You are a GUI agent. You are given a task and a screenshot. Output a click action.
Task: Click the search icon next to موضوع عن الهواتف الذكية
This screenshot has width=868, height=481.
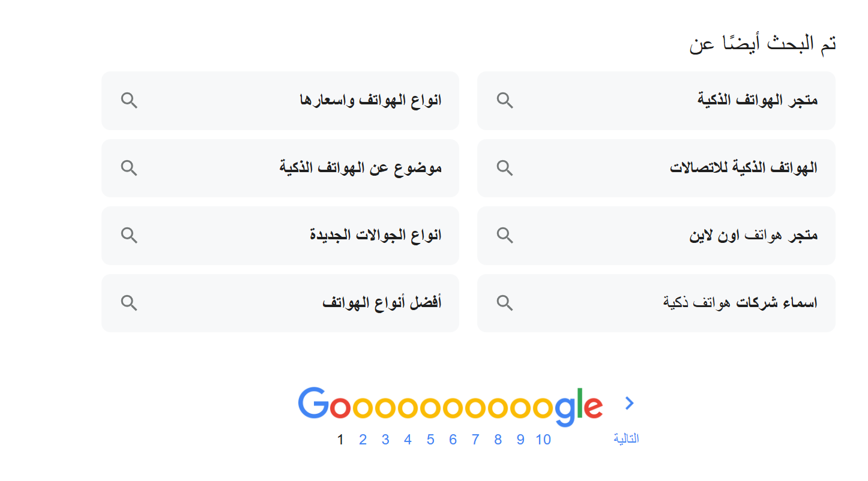point(129,168)
